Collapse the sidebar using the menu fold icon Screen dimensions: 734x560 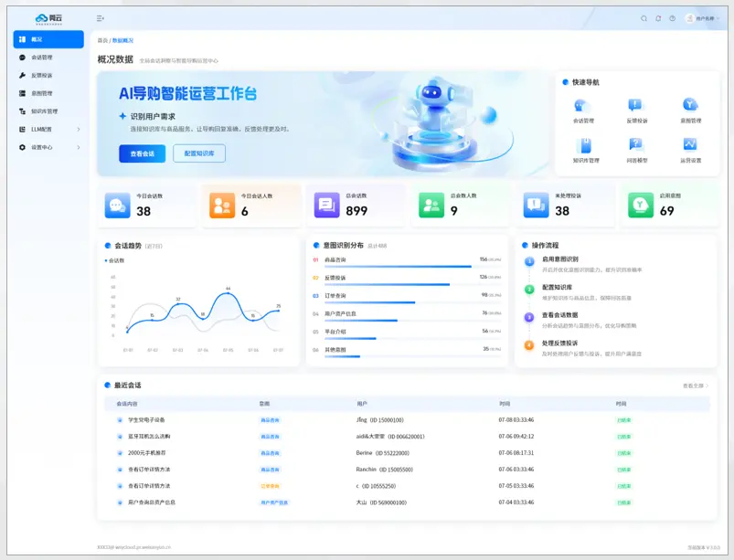(x=101, y=18)
